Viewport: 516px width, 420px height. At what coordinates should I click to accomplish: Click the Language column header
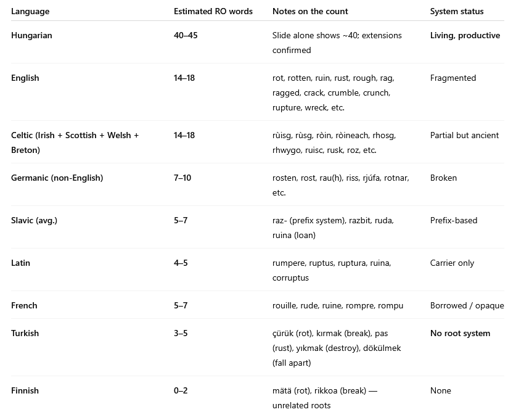(x=30, y=11)
